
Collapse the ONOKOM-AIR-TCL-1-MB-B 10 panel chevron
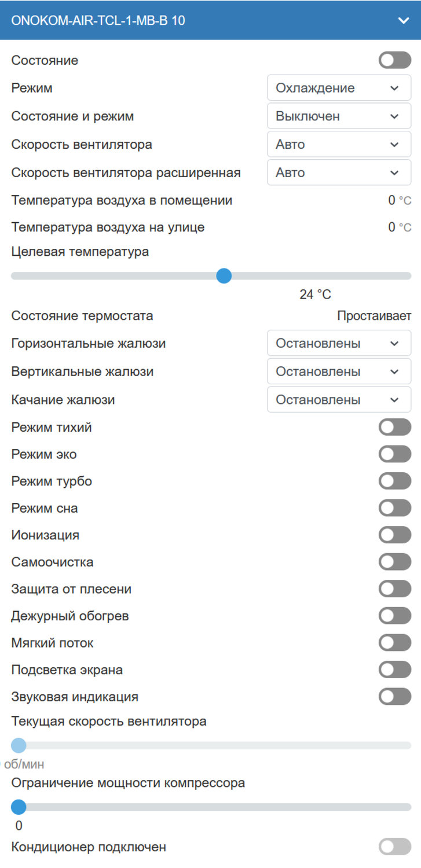404,20
